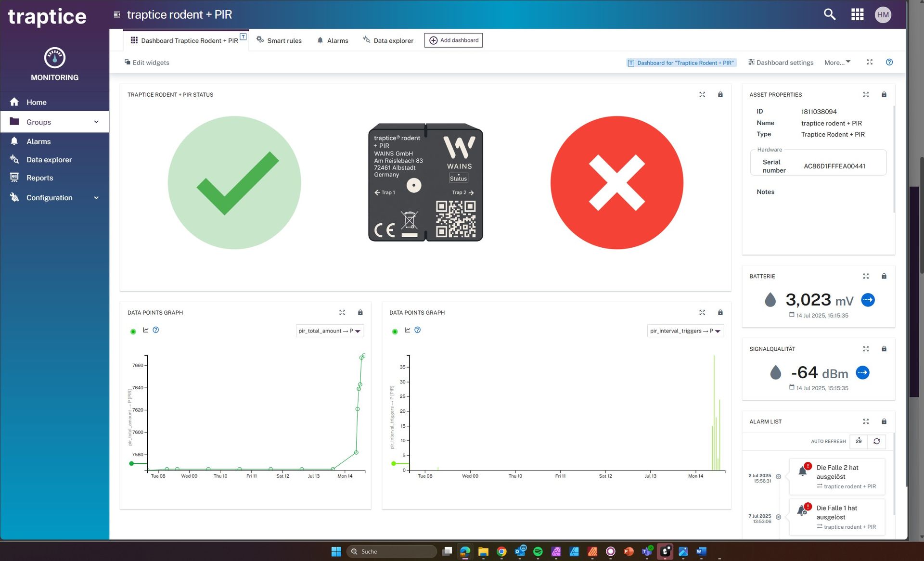Image resolution: width=924 pixels, height=561 pixels.
Task: Toggle the green realtime dot on pir_interval_triggers graph
Action: (x=395, y=331)
